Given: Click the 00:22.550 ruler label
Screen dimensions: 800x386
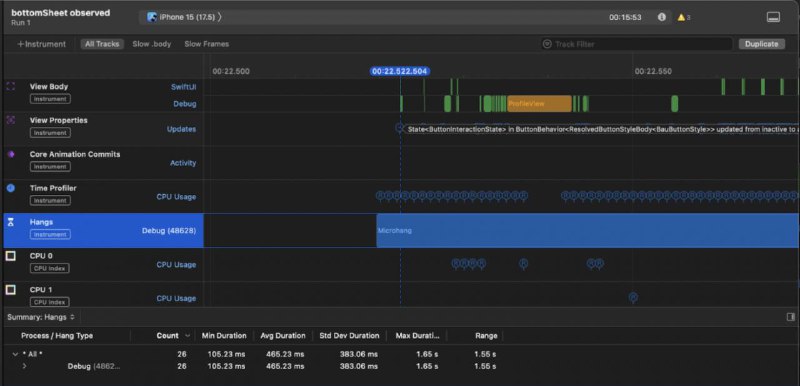Looking at the screenshot, I should click(x=652, y=71).
